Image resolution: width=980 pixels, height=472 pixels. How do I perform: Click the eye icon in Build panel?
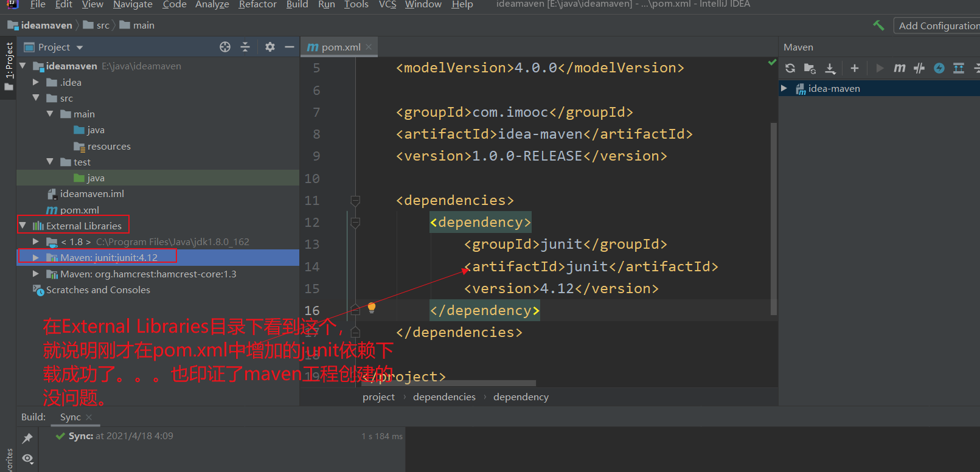[x=27, y=458]
